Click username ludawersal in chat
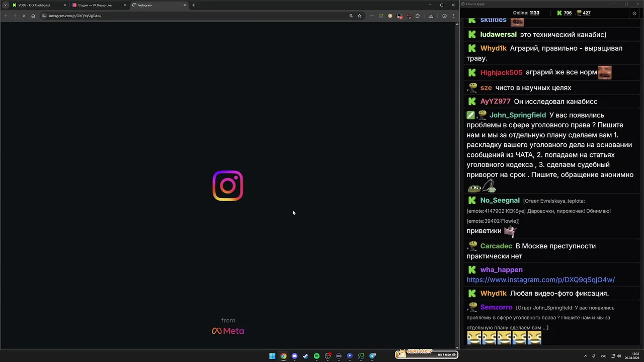 (x=498, y=34)
